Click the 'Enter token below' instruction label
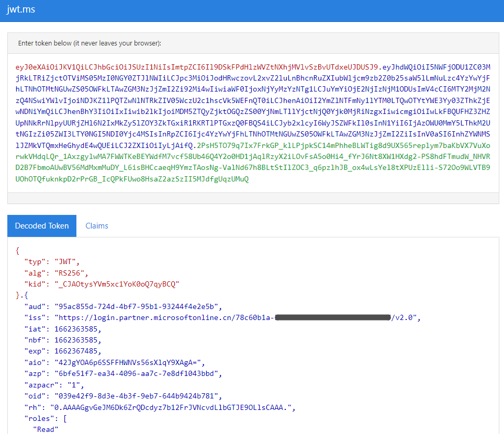504x434 pixels. (x=89, y=43)
